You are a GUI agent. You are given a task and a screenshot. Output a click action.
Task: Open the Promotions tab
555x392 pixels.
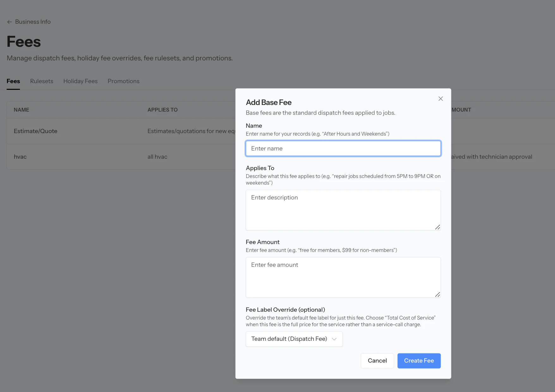tap(124, 81)
